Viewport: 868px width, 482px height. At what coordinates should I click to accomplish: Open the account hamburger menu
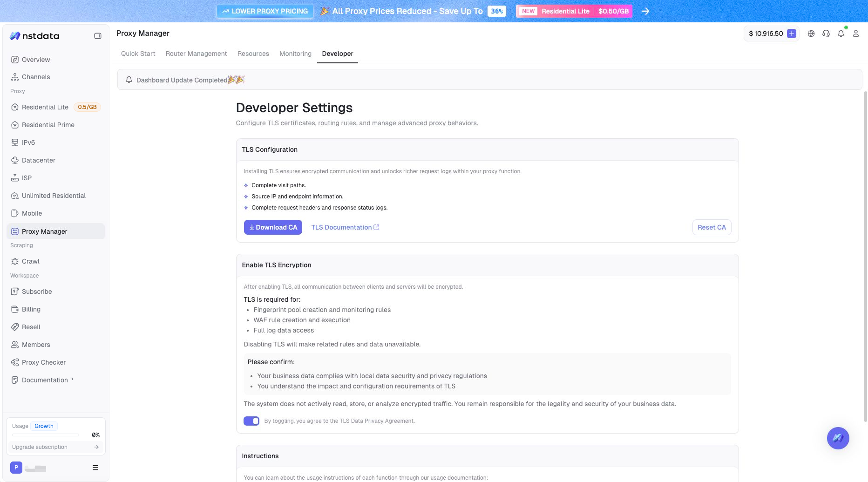(95, 468)
